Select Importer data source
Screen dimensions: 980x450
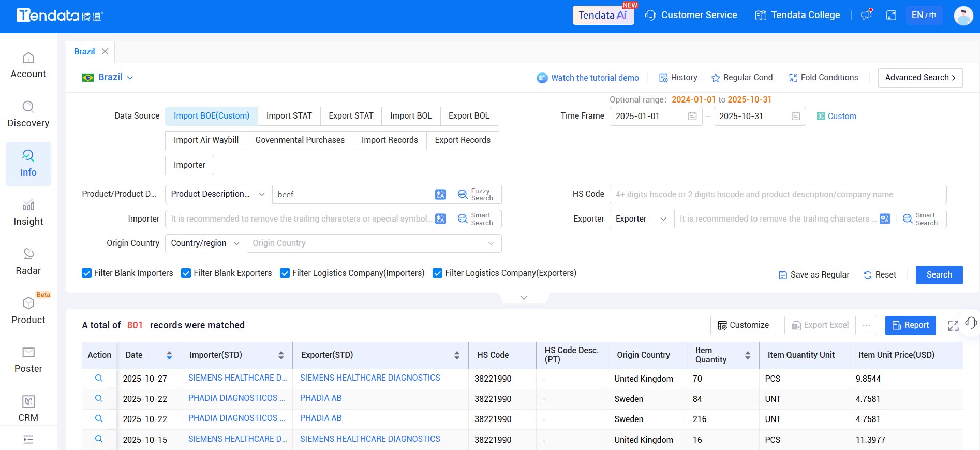189,165
